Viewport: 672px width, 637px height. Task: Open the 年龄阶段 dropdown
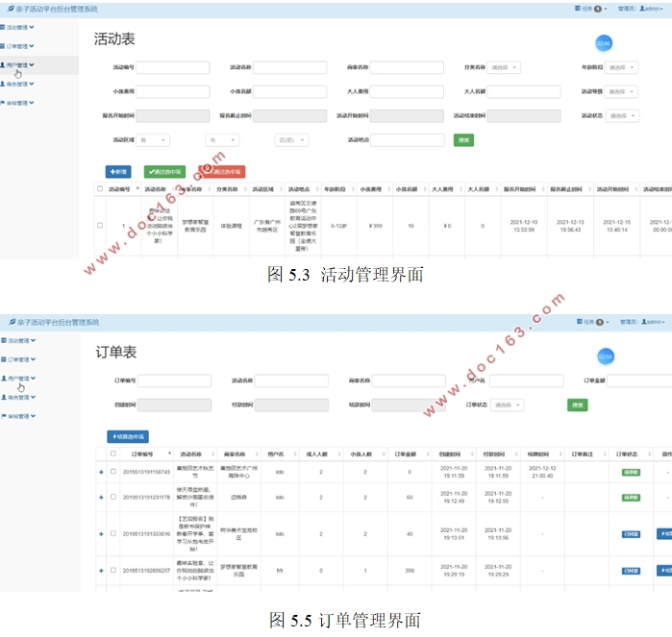point(621,67)
